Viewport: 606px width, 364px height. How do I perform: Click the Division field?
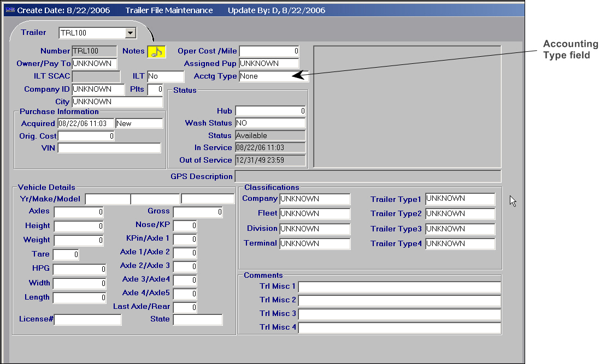[x=315, y=229]
